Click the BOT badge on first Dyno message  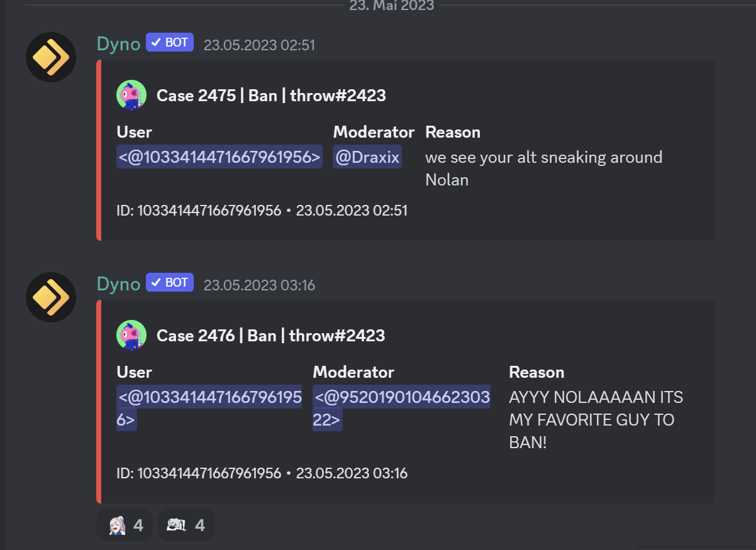tap(170, 43)
